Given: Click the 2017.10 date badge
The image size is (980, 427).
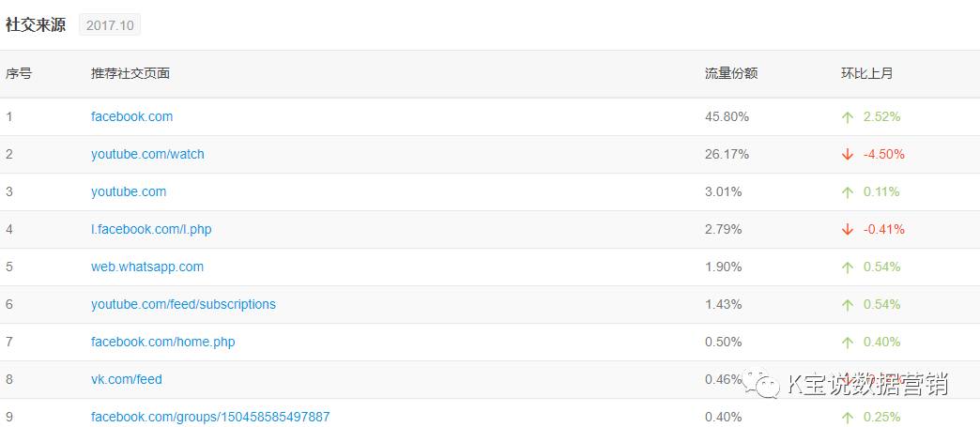Looking at the screenshot, I should 110,25.
